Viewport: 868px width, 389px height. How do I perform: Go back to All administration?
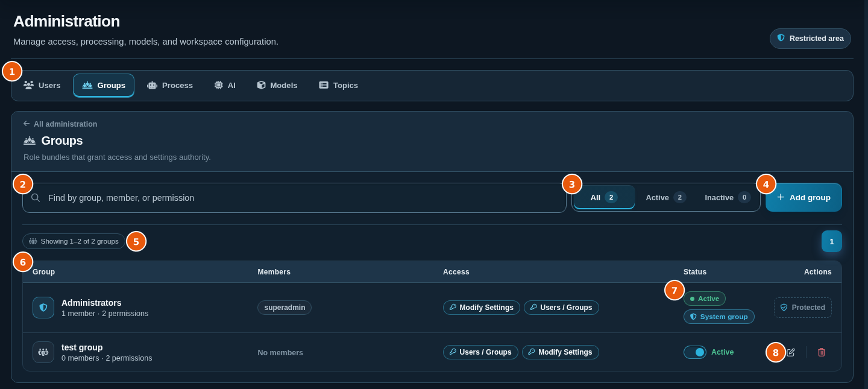60,124
